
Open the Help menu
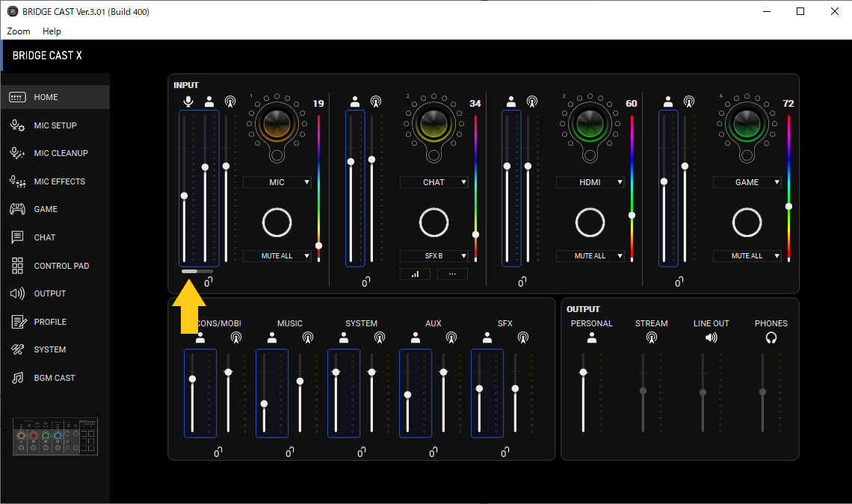tap(52, 31)
